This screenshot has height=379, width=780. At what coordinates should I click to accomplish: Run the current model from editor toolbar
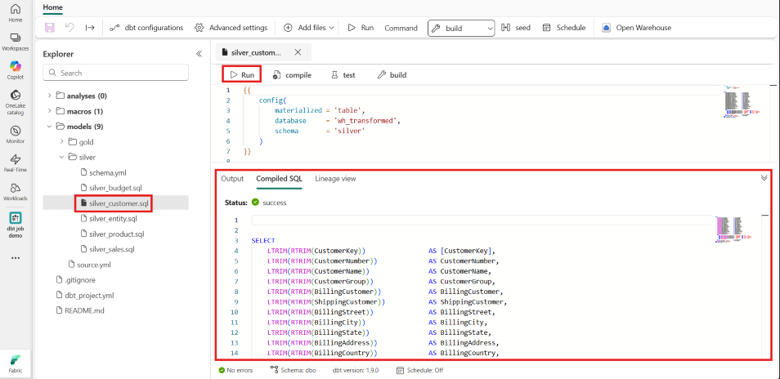[242, 75]
